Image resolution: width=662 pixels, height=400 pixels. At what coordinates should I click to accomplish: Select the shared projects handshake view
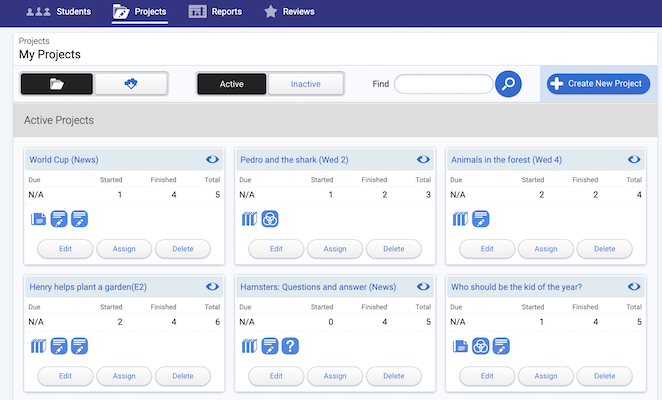click(131, 84)
